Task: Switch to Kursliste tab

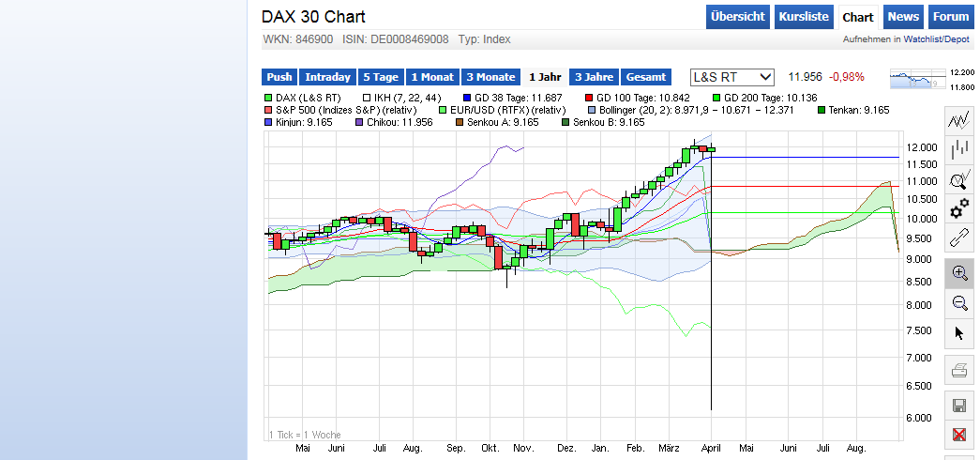Action: [x=804, y=17]
